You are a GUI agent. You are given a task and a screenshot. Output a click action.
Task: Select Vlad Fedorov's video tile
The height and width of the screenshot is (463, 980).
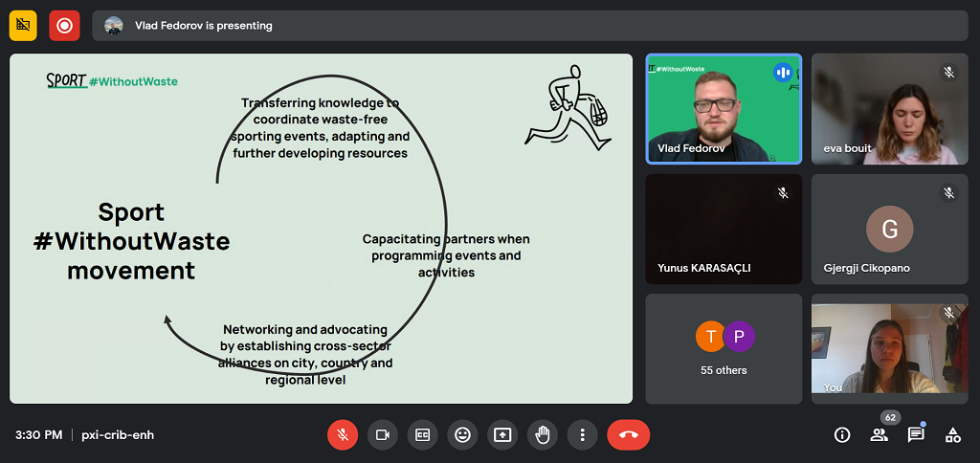click(x=724, y=108)
